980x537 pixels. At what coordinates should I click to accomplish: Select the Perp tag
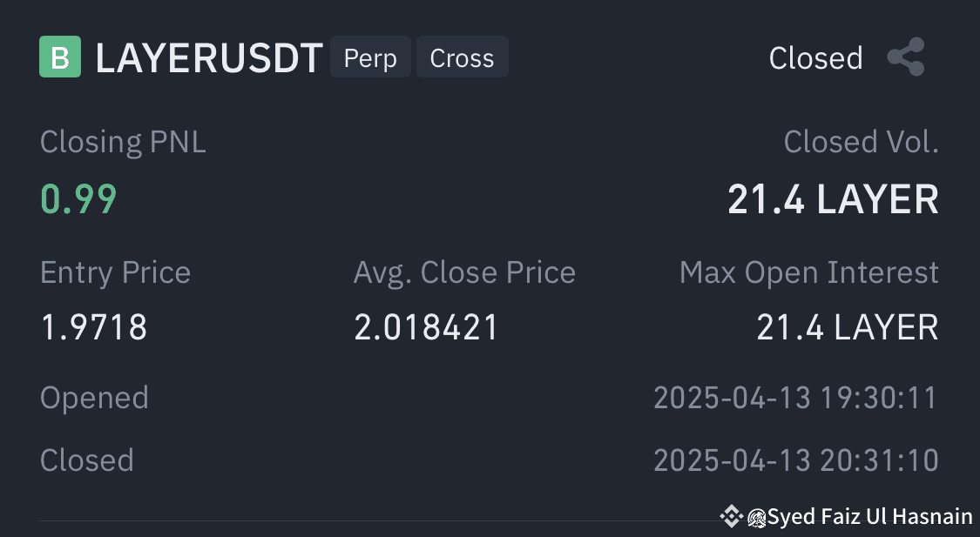(370, 57)
